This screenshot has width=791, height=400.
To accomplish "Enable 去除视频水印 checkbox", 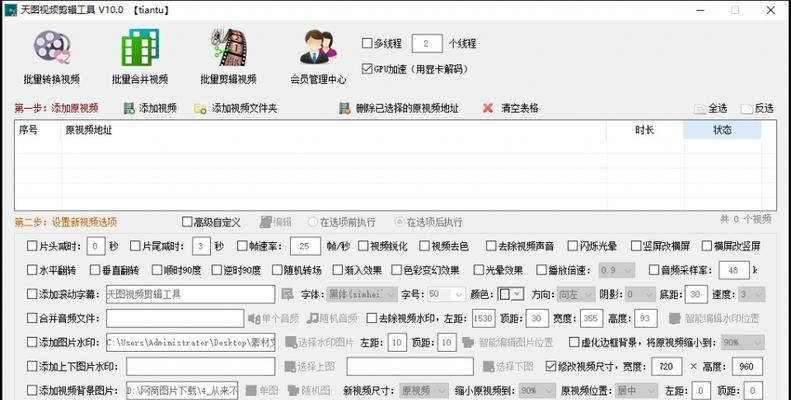I will click(x=372, y=318).
